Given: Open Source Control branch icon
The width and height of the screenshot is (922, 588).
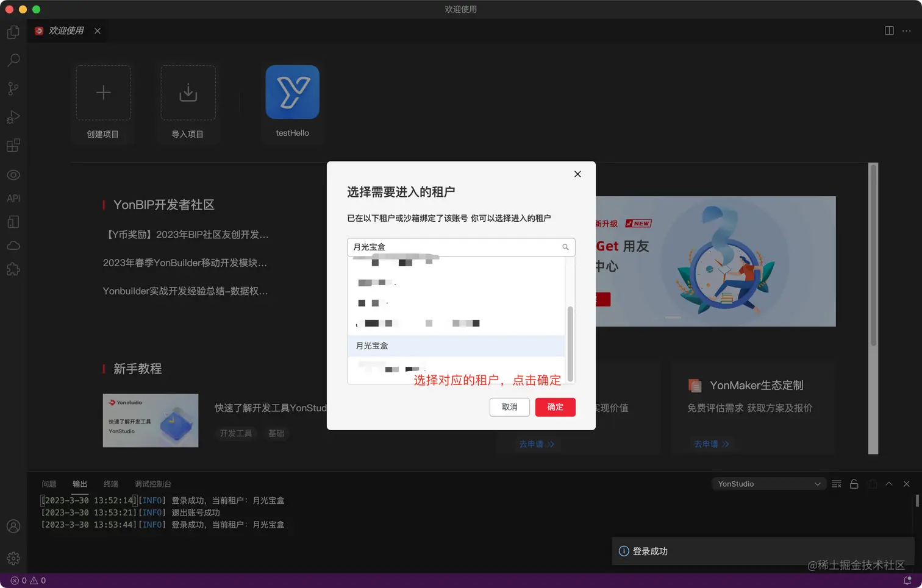Looking at the screenshot, I should [x=13, y=88].
